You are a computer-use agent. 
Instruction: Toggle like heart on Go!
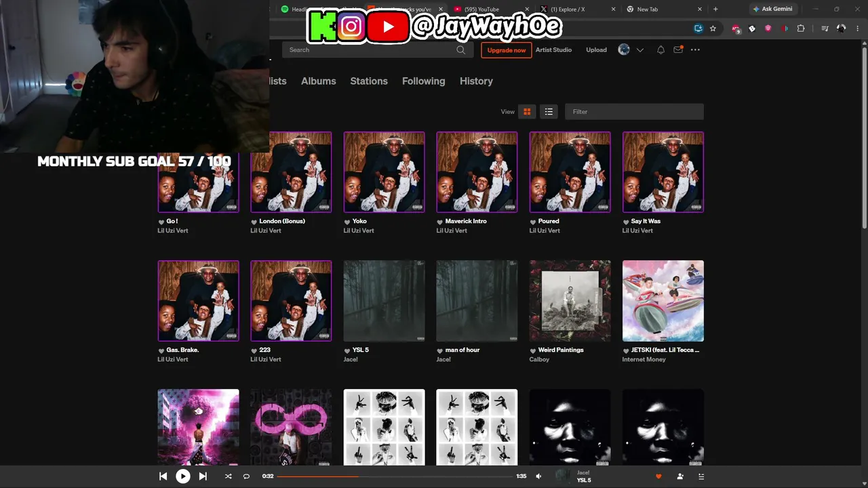[161, 222]
